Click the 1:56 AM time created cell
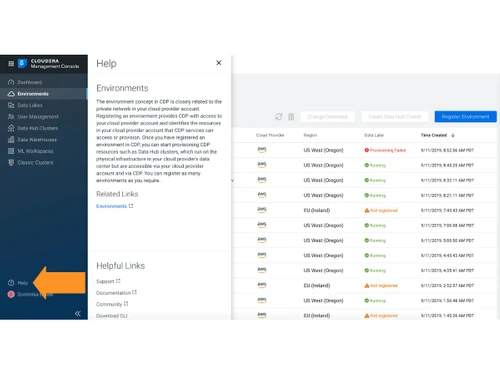The image size is (500, 375). [x=447, y=301]
